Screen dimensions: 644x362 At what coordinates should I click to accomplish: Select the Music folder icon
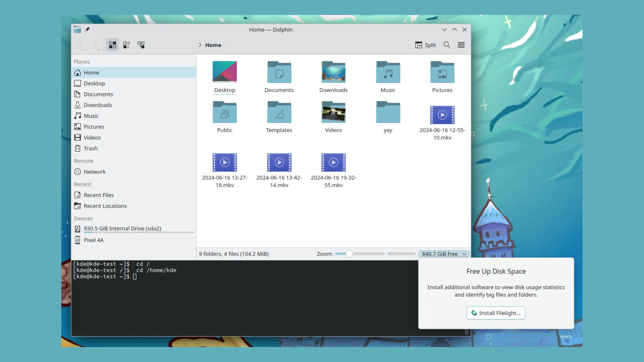pyautogui.click(x=388, y=72)
